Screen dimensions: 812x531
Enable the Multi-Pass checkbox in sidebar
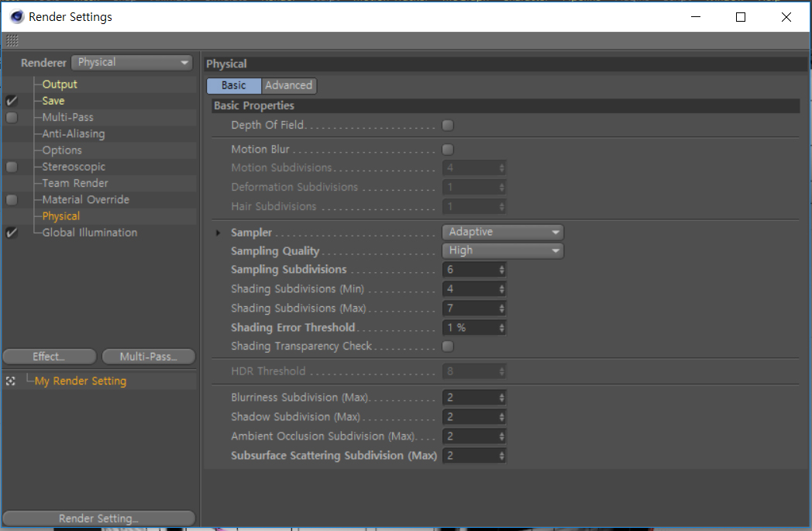coord(12,118)
